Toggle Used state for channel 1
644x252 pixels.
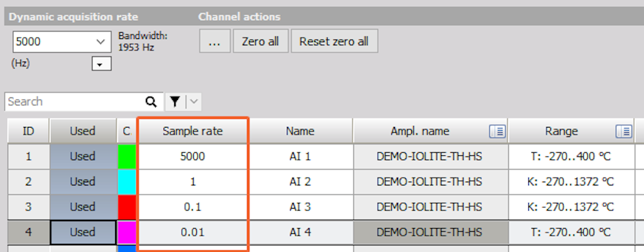(82, 156)
